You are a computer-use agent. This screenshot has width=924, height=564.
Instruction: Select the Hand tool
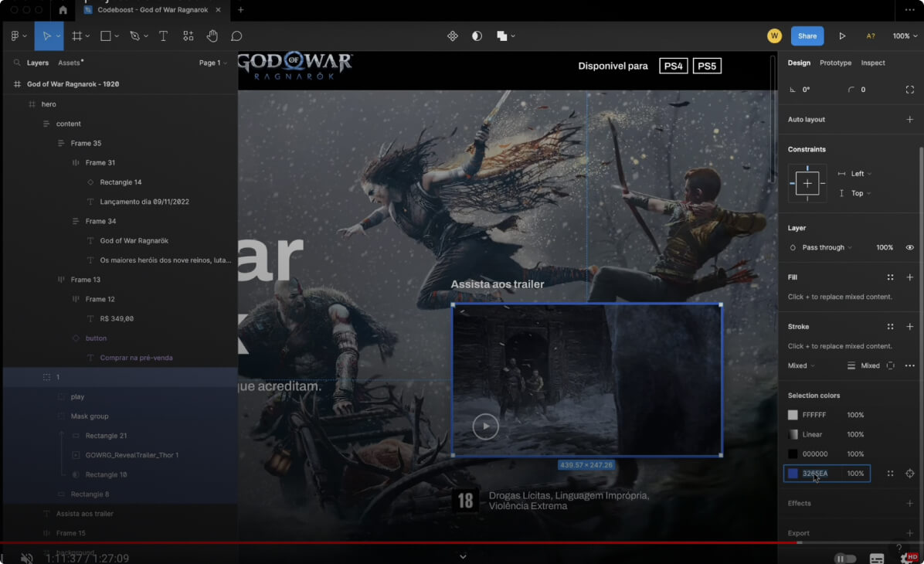[x=212, y=36]
